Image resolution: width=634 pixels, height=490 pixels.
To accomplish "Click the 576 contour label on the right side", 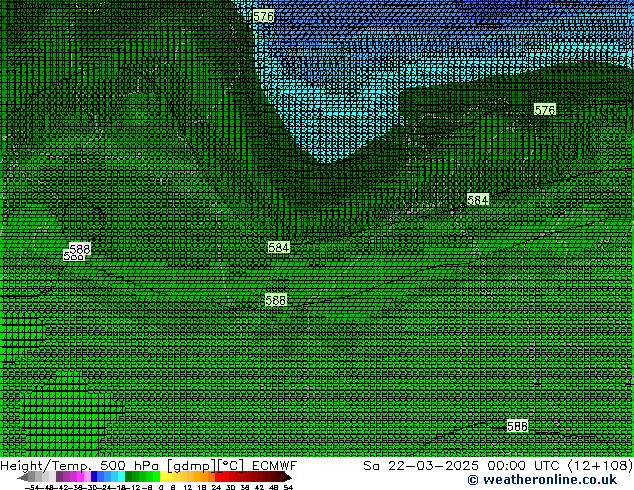I will [x=545, y=110].
